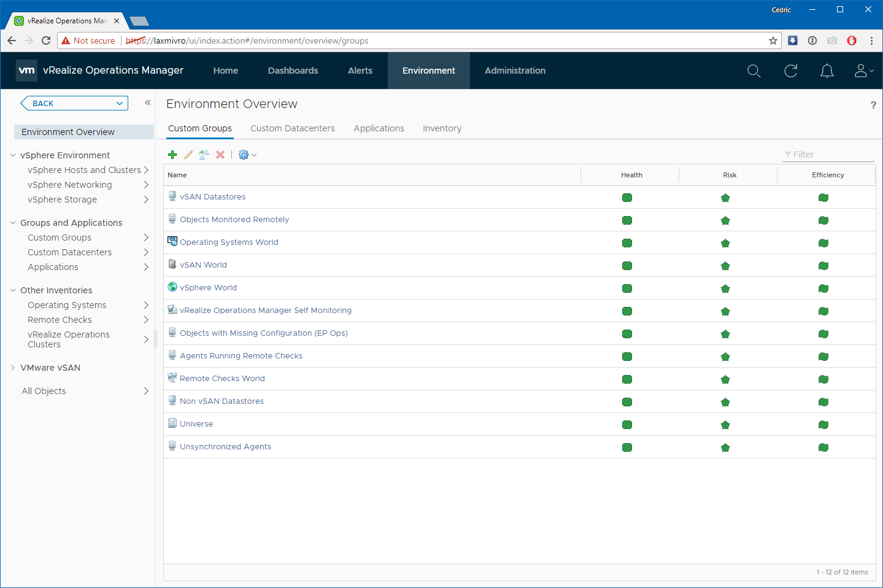883x588 pixels.
Task: Collapse the Groups and Applications section
Action: tap(13, 223)
